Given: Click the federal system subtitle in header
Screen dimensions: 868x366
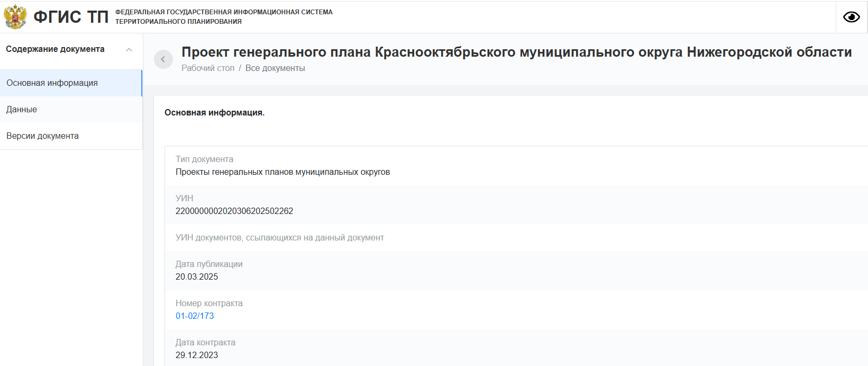Looking at the screenshot, I should point(224,17).
